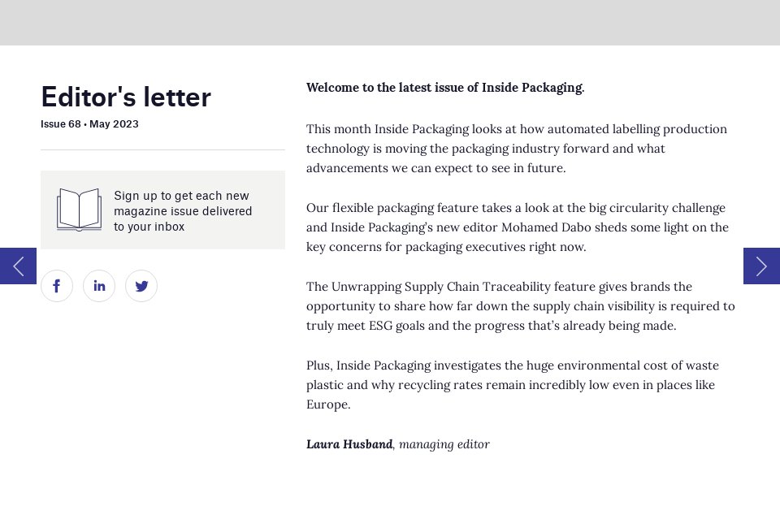Select the left chevron navigation arrow
780x532 pixels.
click(x=18, y=266)
